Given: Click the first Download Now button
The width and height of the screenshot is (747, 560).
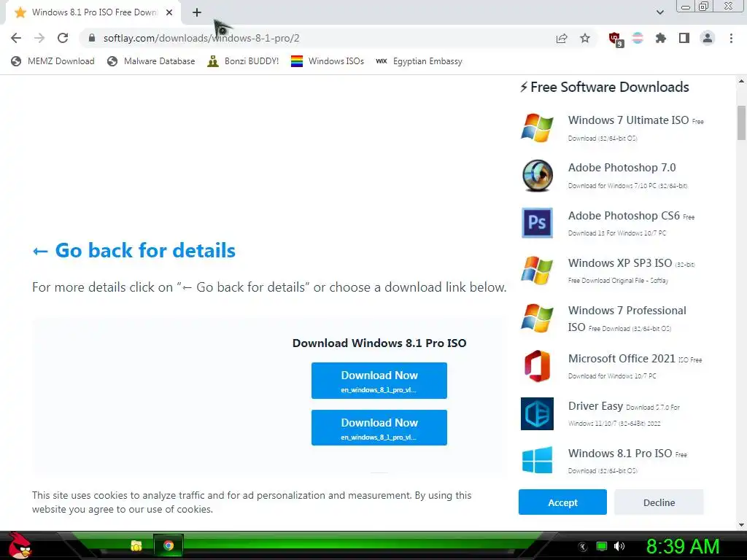Looking at the screenshot, I should pyautogui.click(x=379, y=381).
